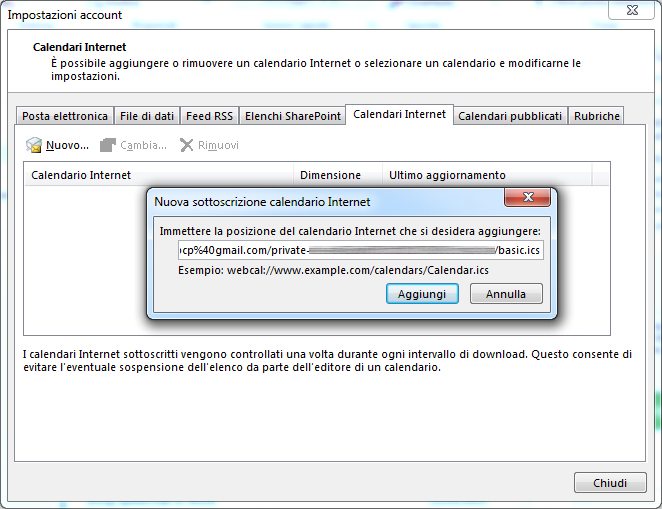Open the File di dati tab
The height and width of the screenshot is (509, 662).
click(146, 116)
